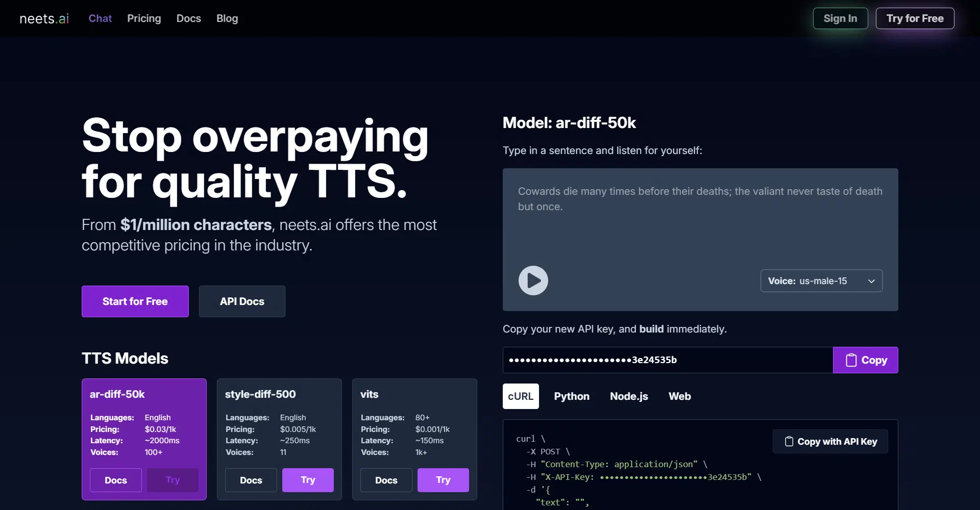
Task: Copy the API key with Copy button
Action: pyautogui.click(x=865, y=360)
